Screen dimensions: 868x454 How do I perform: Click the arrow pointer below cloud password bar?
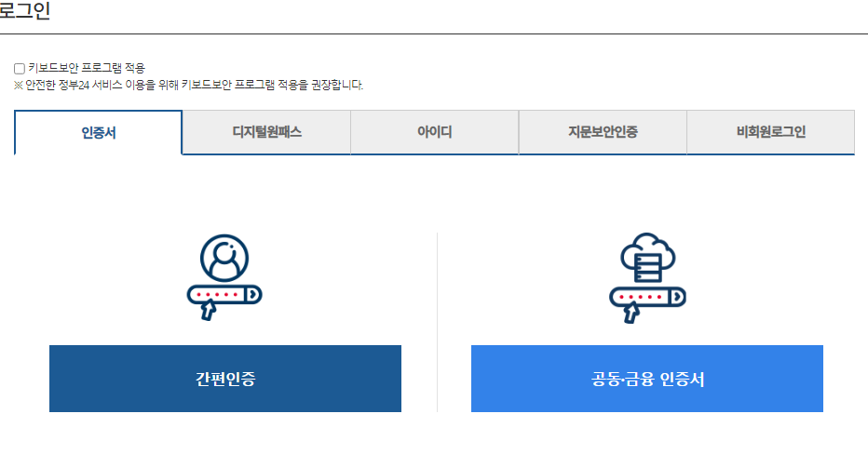coord(631,313)
